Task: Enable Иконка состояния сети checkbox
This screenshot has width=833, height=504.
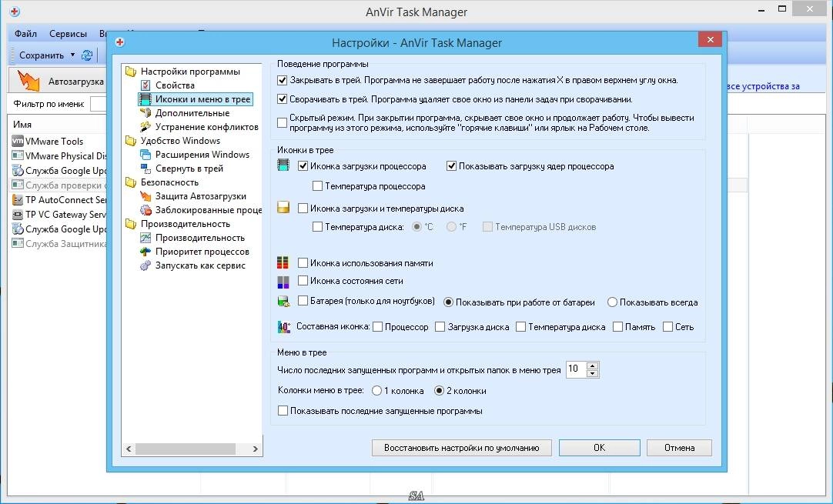Action: point(303,280)
